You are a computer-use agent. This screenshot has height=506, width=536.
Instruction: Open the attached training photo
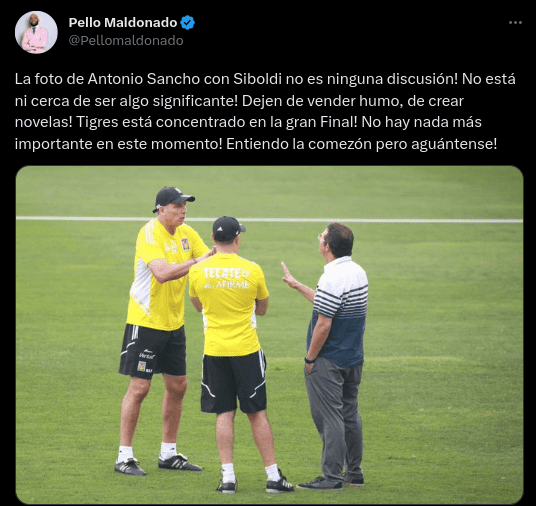(x=269, y=335)
